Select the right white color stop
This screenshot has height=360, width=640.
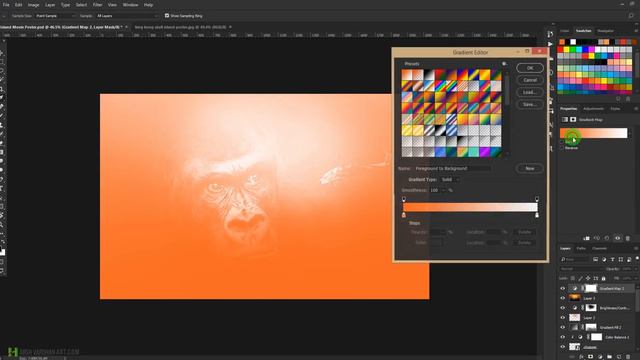(537, 215)
